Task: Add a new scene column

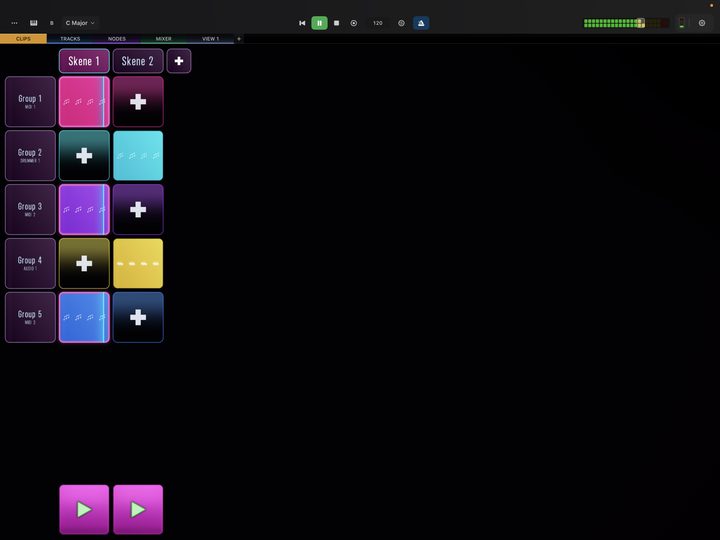Action: pyautogui.click(x=179, y=61)
